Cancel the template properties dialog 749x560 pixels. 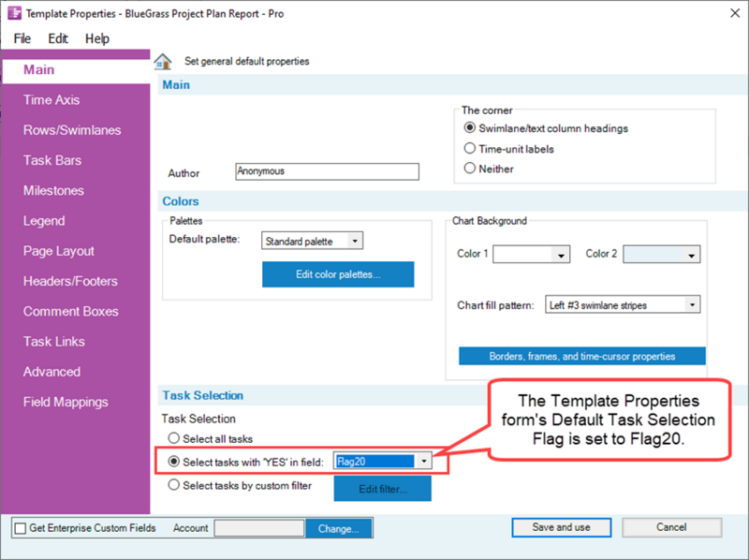pos(671,527)
